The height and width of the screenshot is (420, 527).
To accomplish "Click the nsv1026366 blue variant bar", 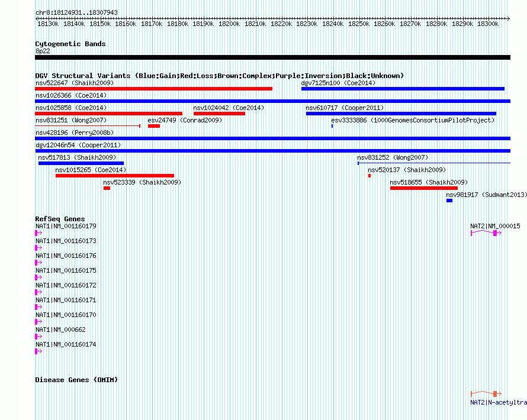I will pyautogui.click(x=272, y=101).
